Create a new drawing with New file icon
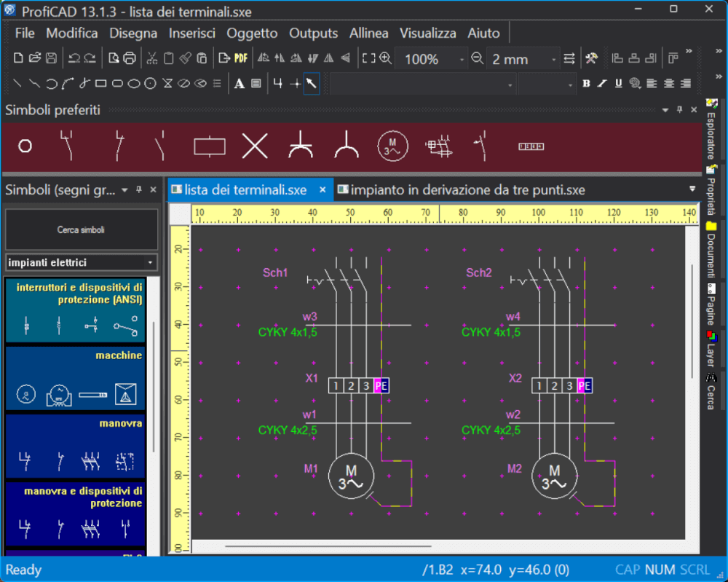Image resolution: width=728 pixels, height=582 pixels. tap(18, 58)
